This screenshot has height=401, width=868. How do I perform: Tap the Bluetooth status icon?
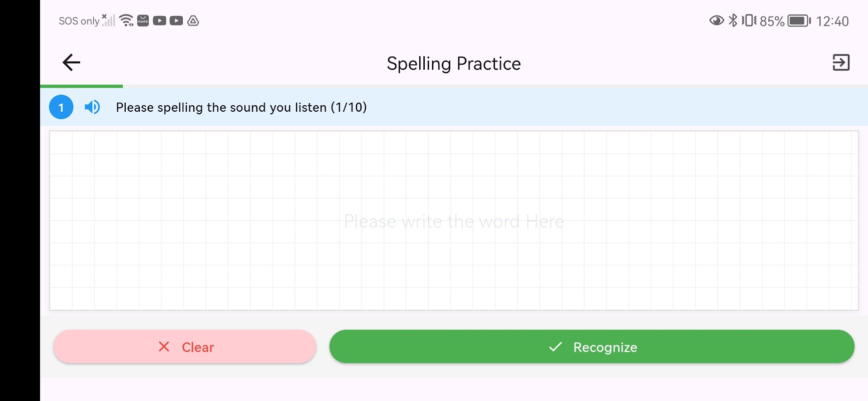click(733, 21)
